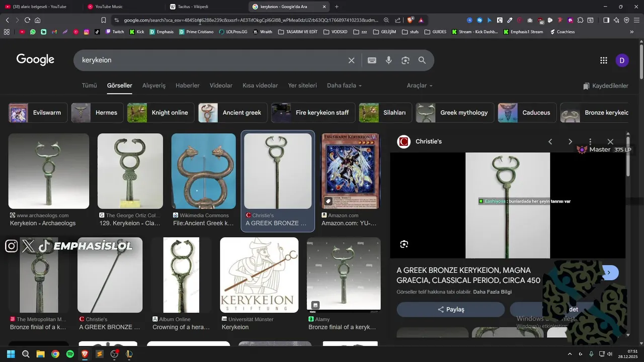Open Spotify from the taskbar
The width and height of the screenshot is (644, 362).
(70, 354)
